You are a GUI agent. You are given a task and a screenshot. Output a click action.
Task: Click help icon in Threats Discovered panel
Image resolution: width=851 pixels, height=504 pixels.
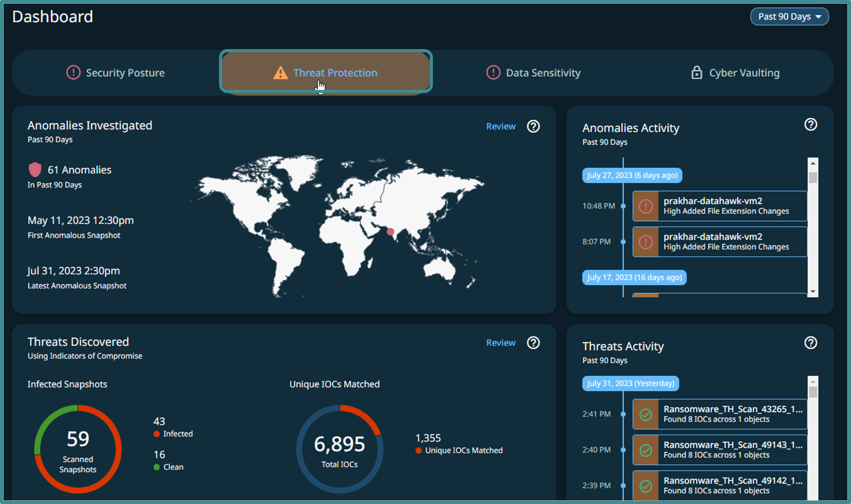(x=533, y=343)
